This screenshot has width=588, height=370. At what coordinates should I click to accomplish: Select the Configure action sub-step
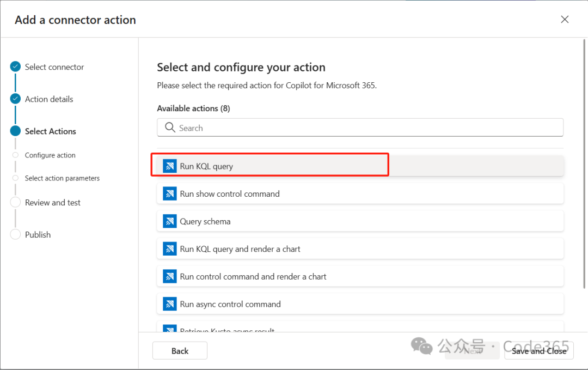(50, 155)
